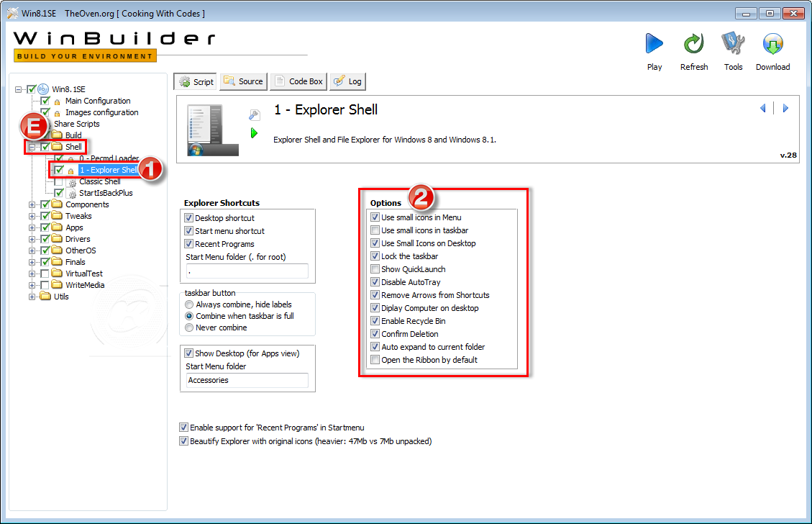Image resolution: width=812 pixels, height=524 pixels.
Task: Click the gear icon beside StartIsBackPlus
Action: (72, 194)
